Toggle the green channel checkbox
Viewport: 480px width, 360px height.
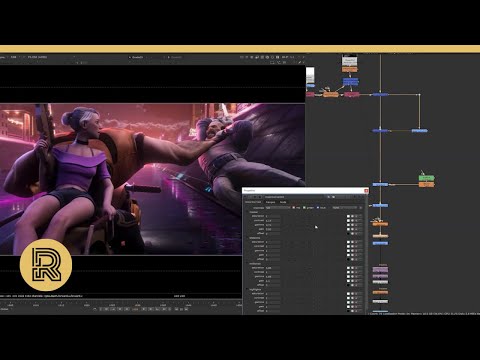click(x=304, y=208)
